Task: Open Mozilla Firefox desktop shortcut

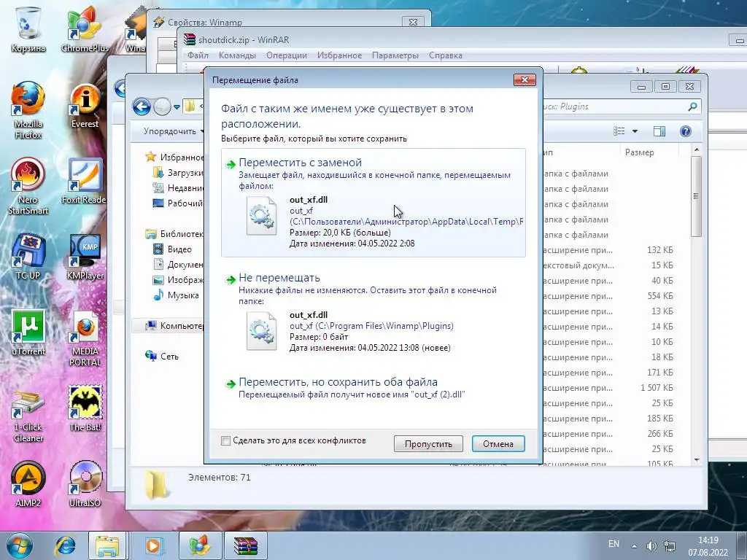Action: coord(28,109)
